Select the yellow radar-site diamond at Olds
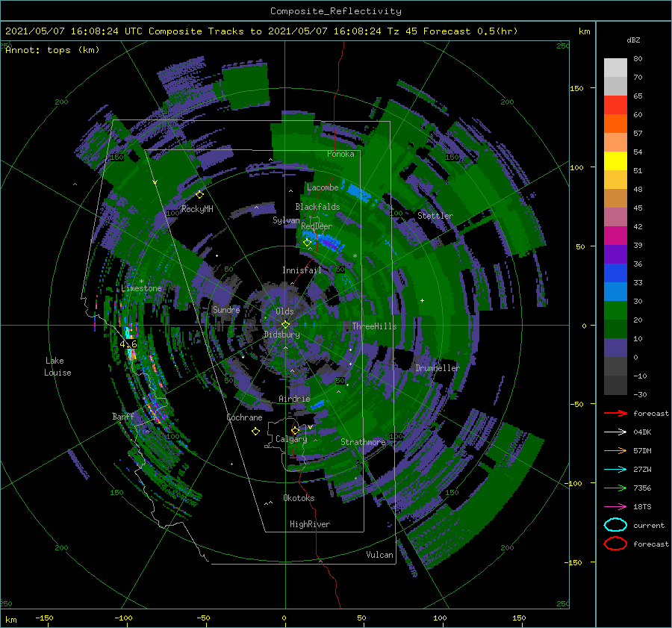Image resolution: width=672 pixels, height=628 pixels. click(x=285, y=325)
